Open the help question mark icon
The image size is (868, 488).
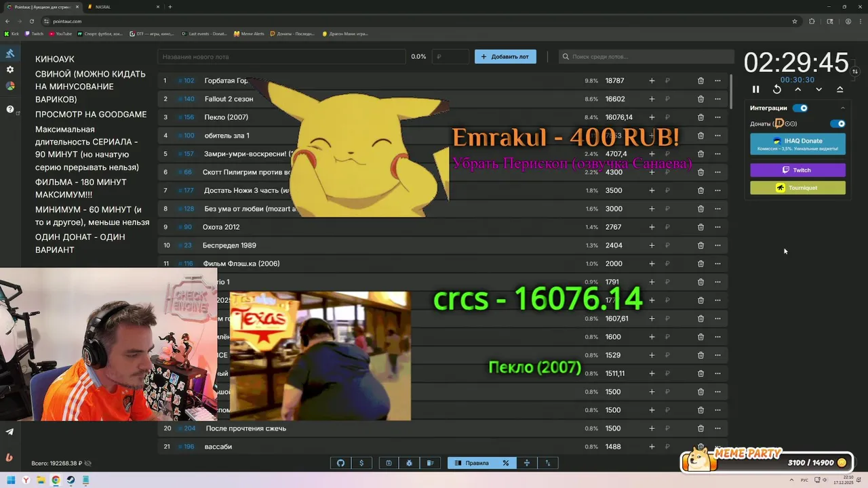point(10,109)
